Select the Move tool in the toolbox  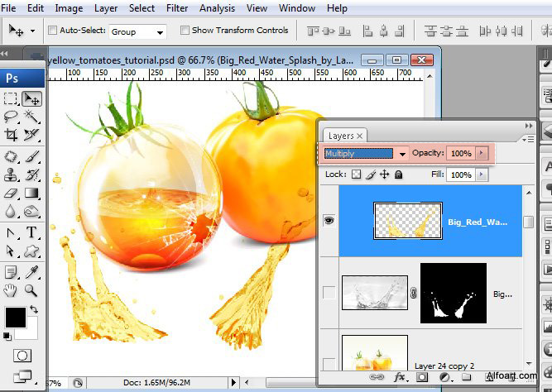tap(32, 98)
